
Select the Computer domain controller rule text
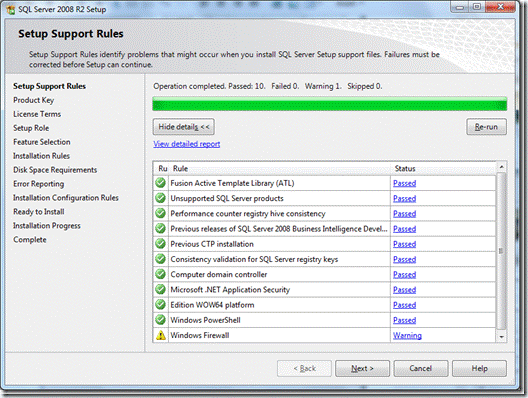(x=219, y=274)
